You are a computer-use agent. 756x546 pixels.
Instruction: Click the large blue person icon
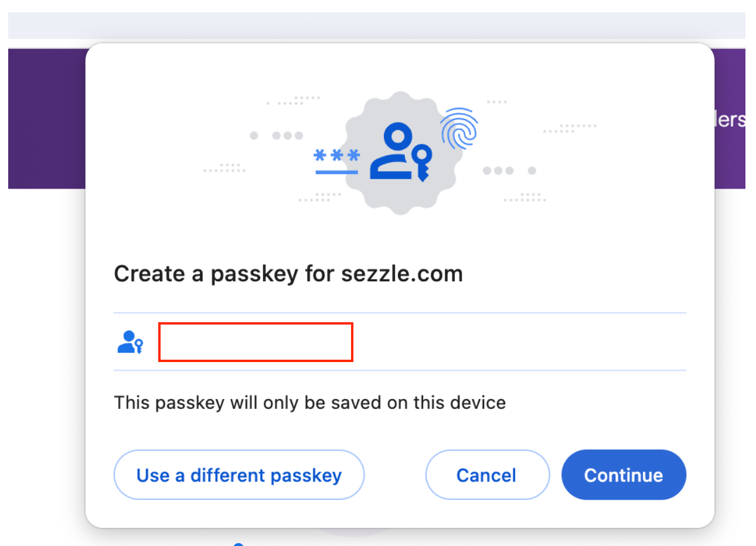tap(393, 152)
